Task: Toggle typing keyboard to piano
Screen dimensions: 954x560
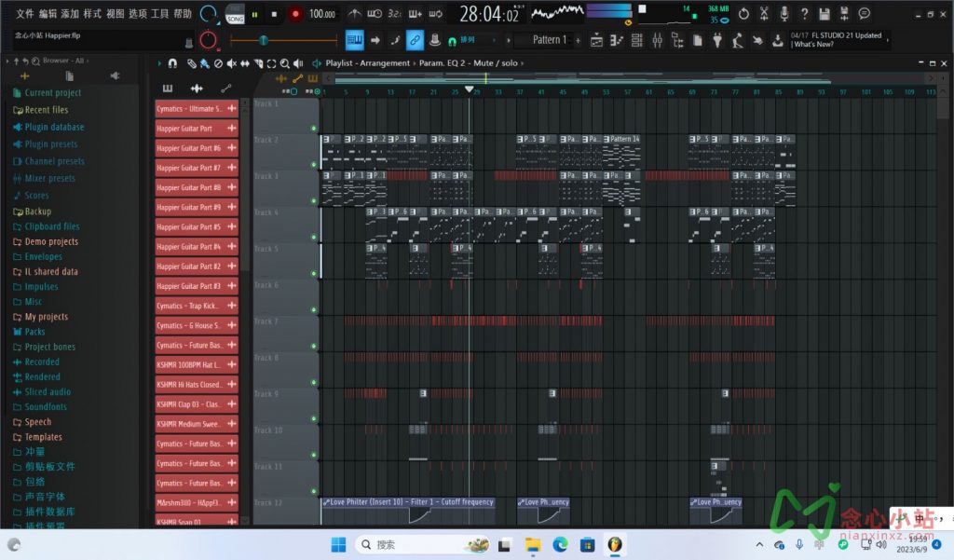Action: [354, 40]
